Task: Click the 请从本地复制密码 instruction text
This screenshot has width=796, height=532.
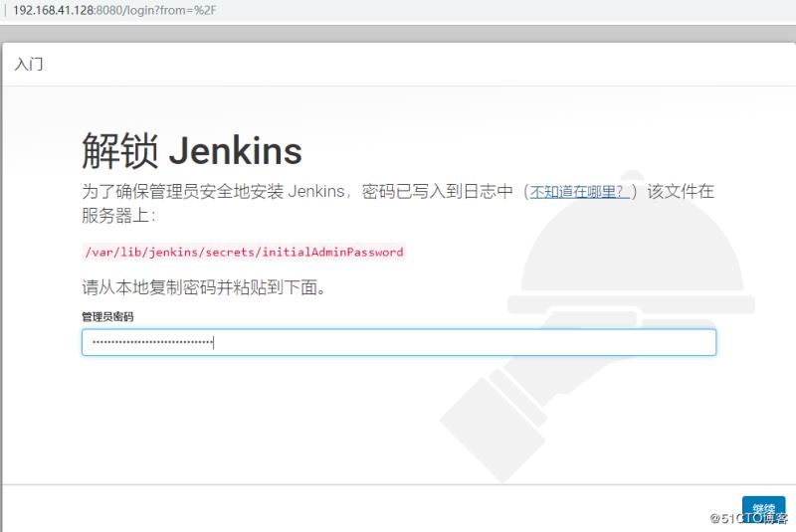Action: pyautogui.click(x=203, y=288)
